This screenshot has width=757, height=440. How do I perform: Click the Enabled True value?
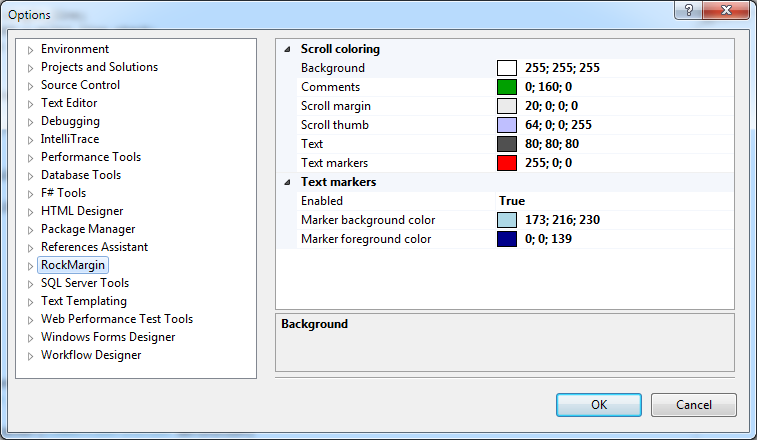[x=512, y=201]
